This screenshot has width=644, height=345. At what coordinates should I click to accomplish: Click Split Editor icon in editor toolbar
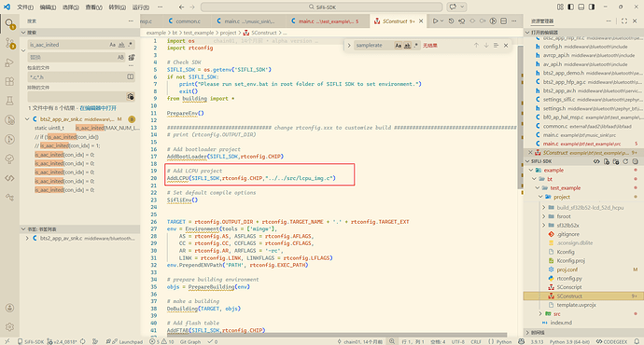(504, 21)
